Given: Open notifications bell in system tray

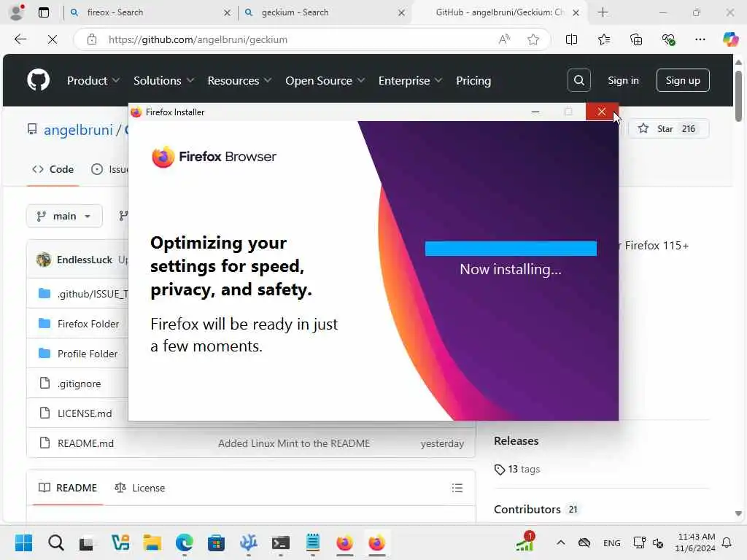Looking at the screenshot, I should [x=727, y=542].
